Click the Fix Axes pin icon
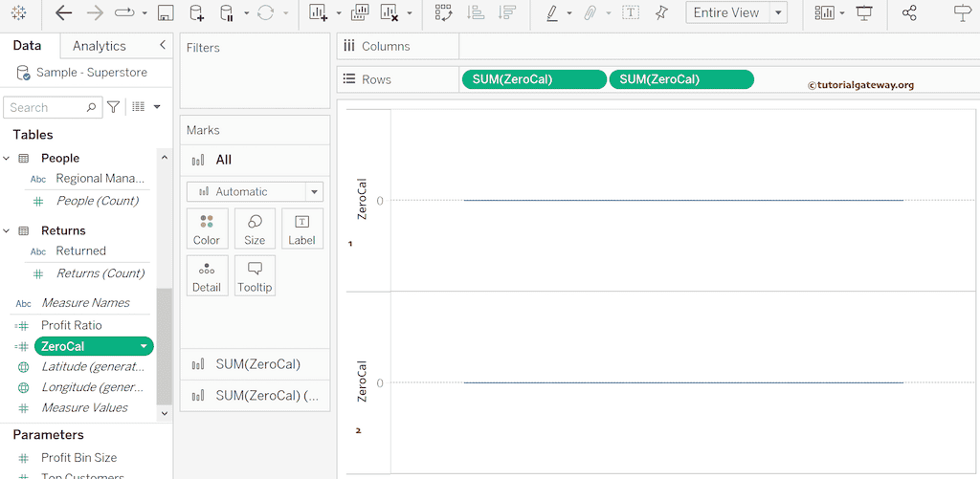Screen dimensions: 980x479 point(662,12)
